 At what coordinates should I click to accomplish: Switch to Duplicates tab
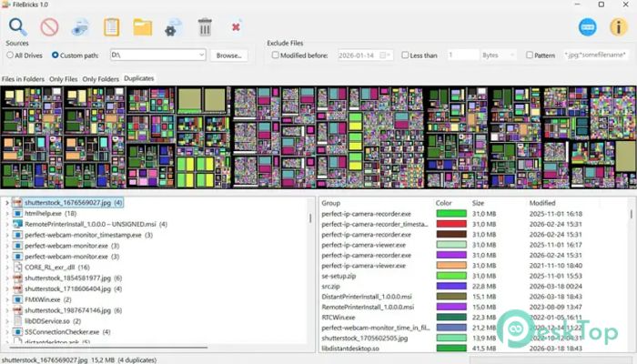[139, 78]
